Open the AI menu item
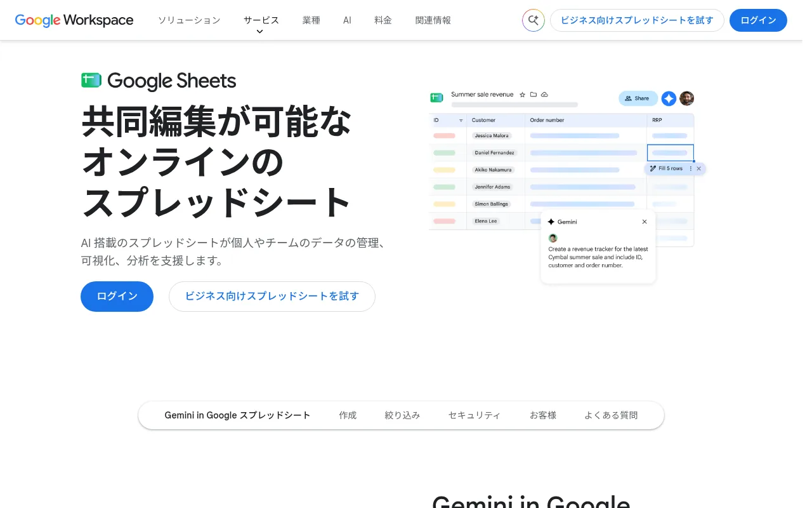 [x=347, y=20]
